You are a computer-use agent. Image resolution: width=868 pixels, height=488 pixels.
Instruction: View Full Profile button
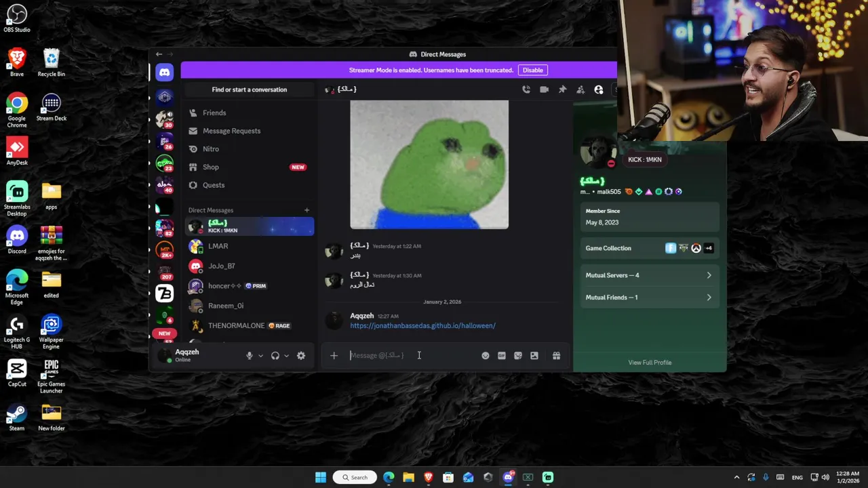pyautogui.click(x=650, y=363)
